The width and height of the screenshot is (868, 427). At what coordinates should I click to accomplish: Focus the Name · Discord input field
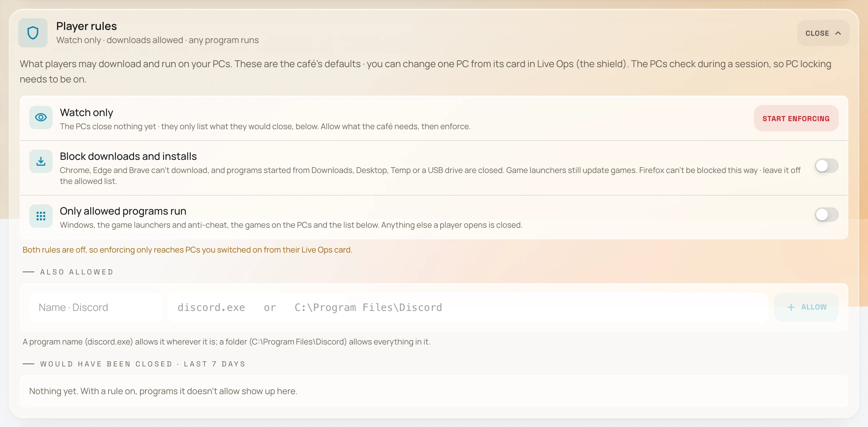pyautogui.click(x=96, y=307)
